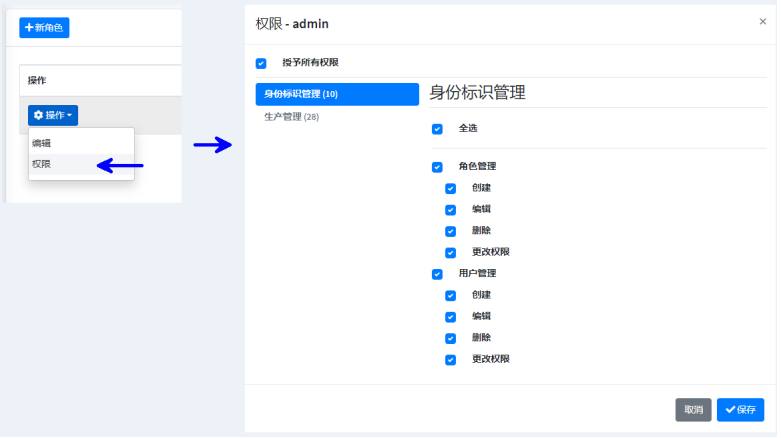Uncheck the 用户管理 group checkbox

[x=437, y=274]
